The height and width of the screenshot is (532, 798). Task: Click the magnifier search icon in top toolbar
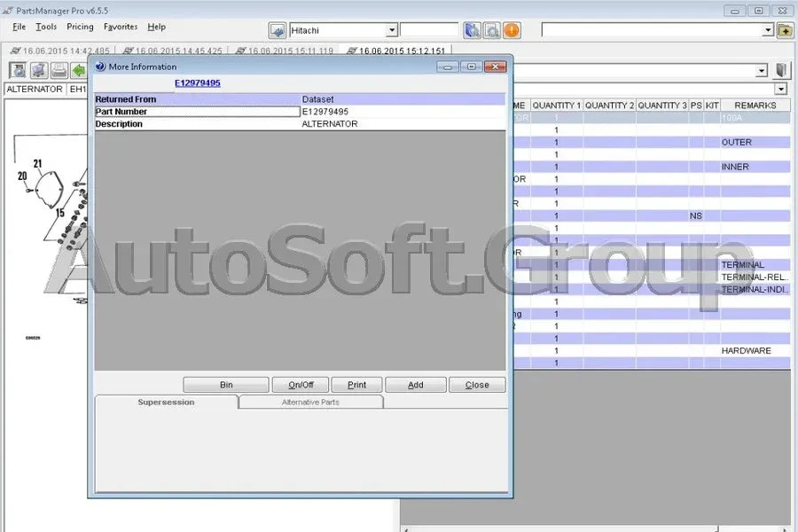[x=491, y=30]
